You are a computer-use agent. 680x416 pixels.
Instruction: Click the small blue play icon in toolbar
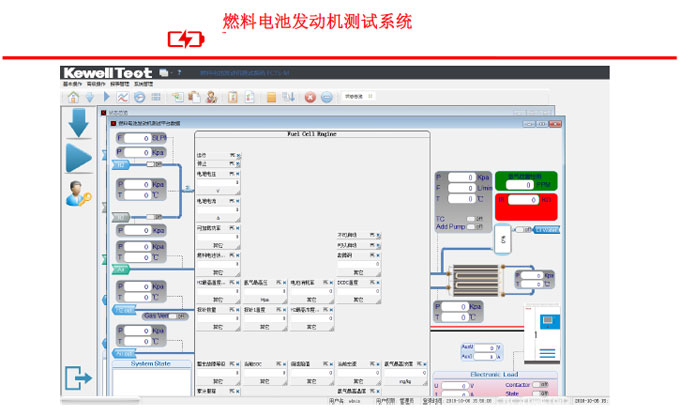coord(105,97)
